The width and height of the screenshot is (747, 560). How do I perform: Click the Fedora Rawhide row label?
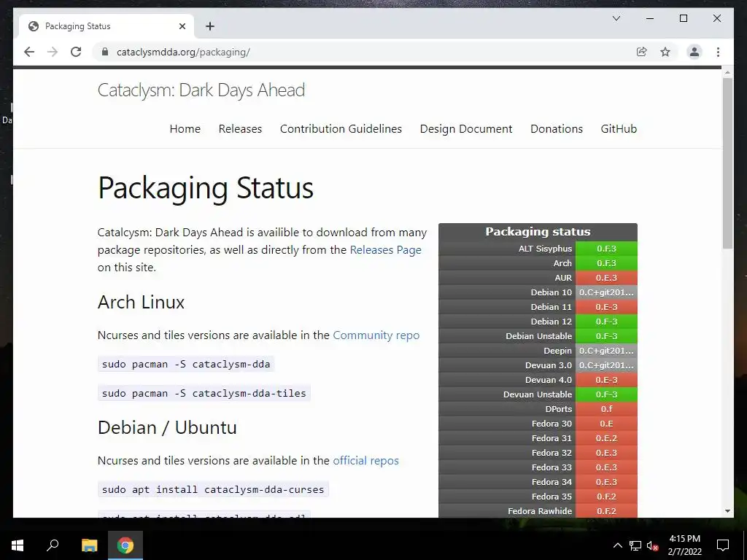point(540,511)
